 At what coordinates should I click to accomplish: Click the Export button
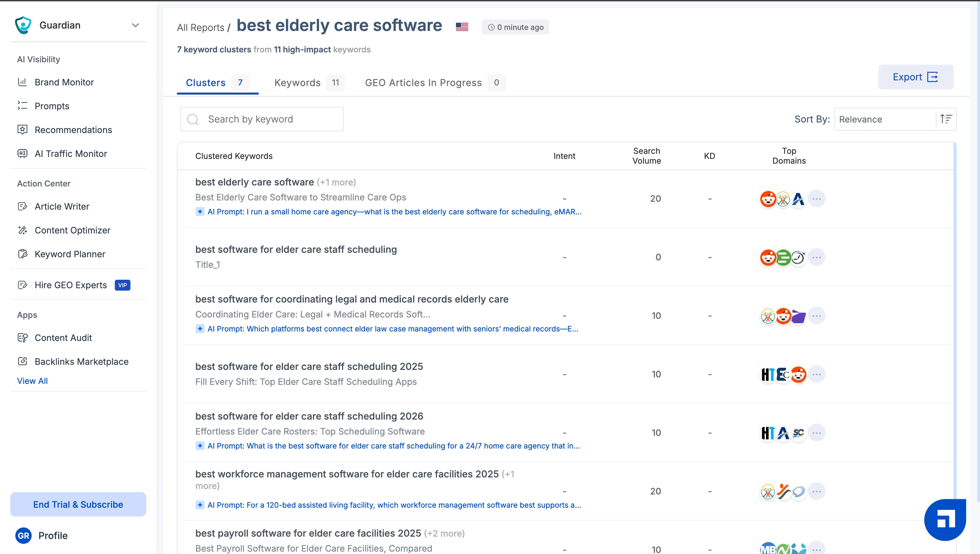(x=915, y=77)
